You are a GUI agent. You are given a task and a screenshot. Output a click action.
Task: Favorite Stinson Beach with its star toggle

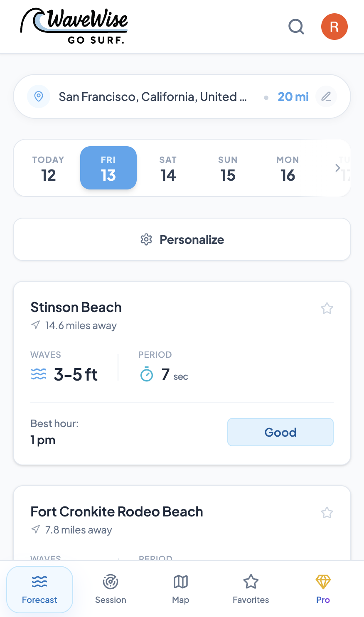327,308
